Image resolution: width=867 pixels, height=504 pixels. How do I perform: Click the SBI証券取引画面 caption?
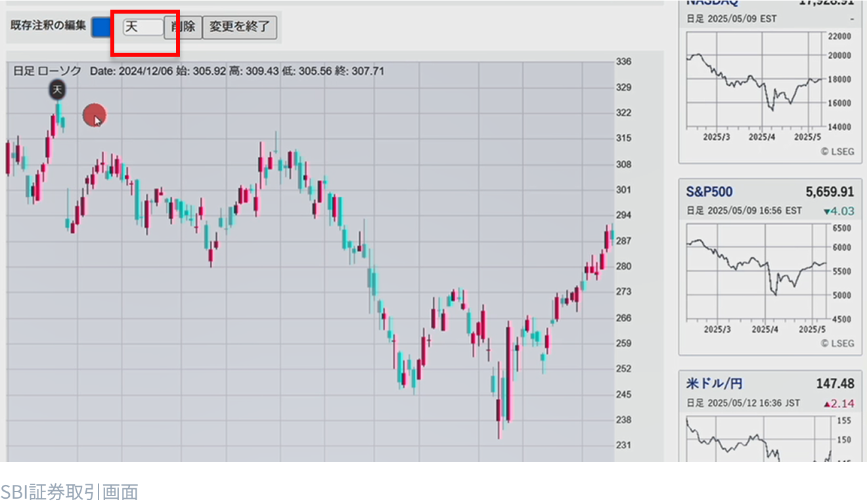coord(69,492)
